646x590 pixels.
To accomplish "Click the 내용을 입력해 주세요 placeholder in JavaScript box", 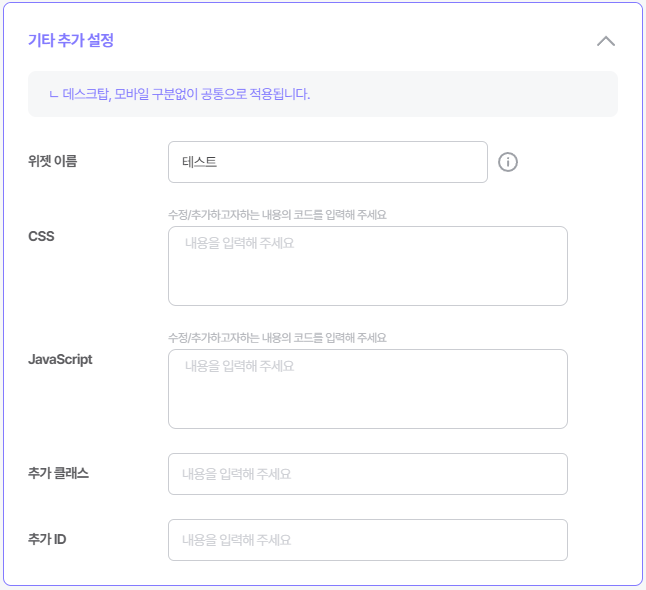I will (x=239, y=366).
